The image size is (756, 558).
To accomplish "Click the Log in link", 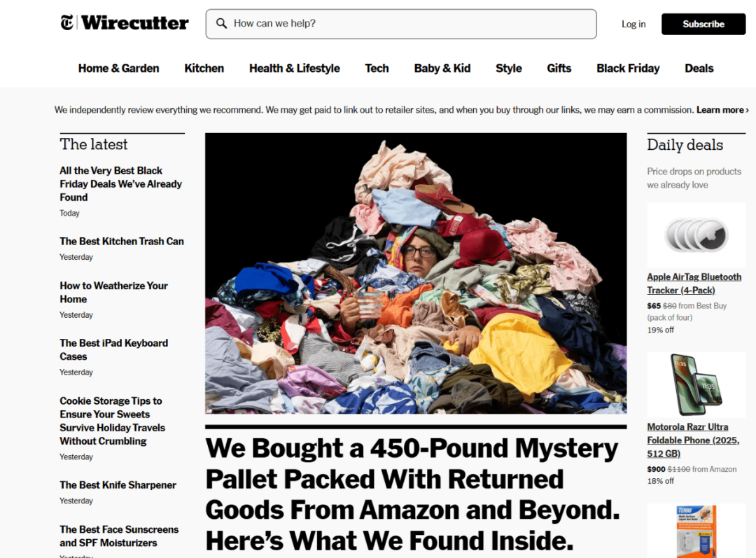I will pos(633,24).
